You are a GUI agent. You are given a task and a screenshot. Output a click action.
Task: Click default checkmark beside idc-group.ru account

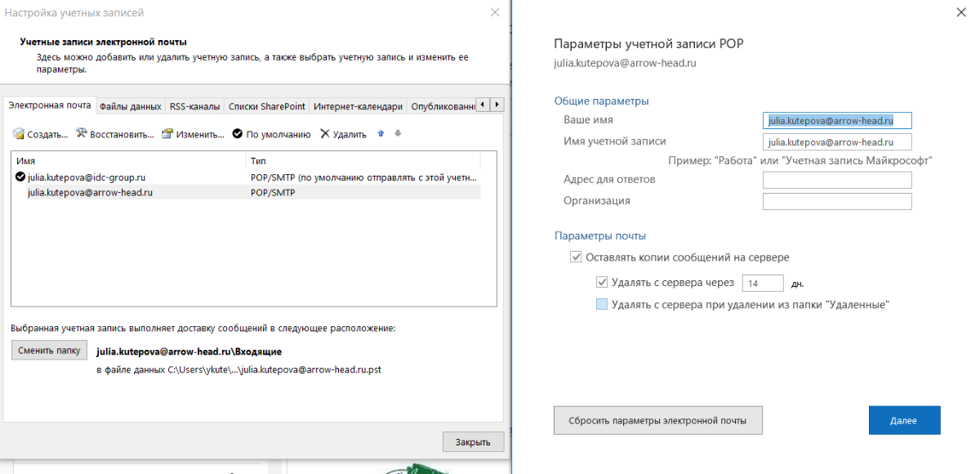[20, 177]
